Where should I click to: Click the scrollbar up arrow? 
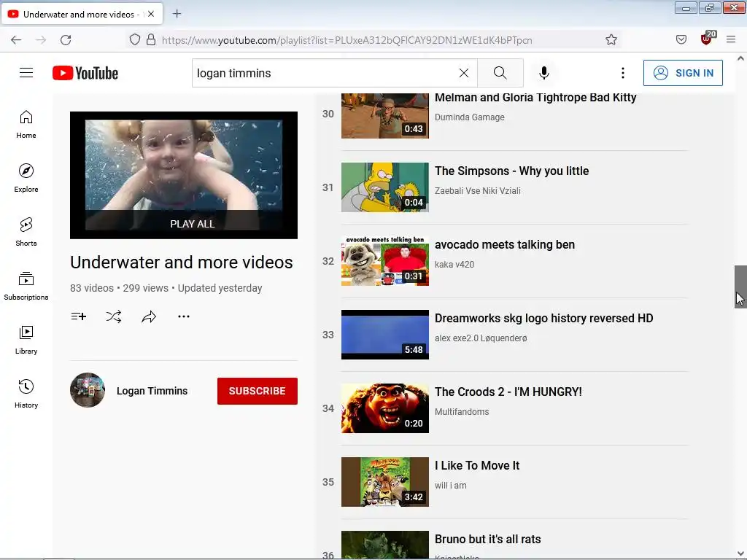tap(740, 58)
